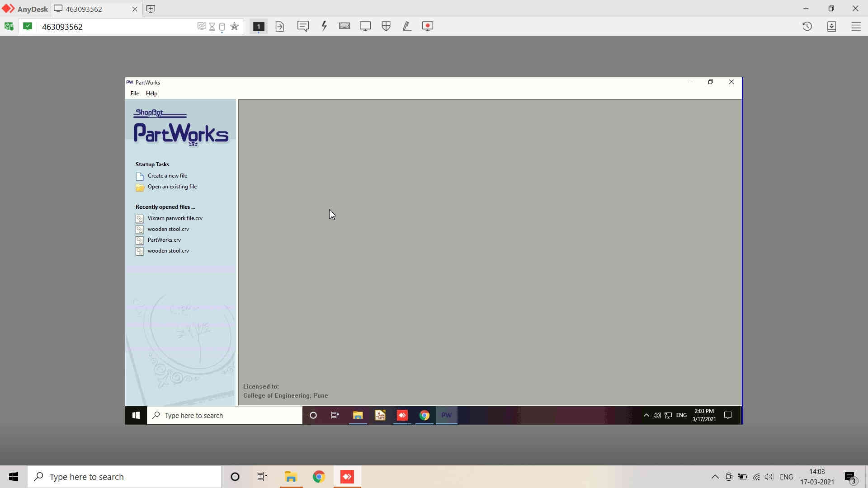Open local Task View icon
868x488 pixels.
click(262, 477)
